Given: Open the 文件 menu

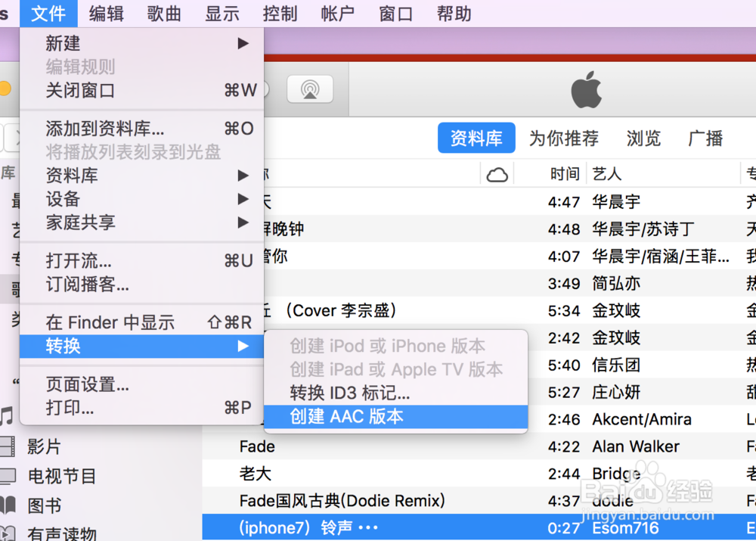Looking at the screenshot, I should pyautogui.click(x=48, y=14).
